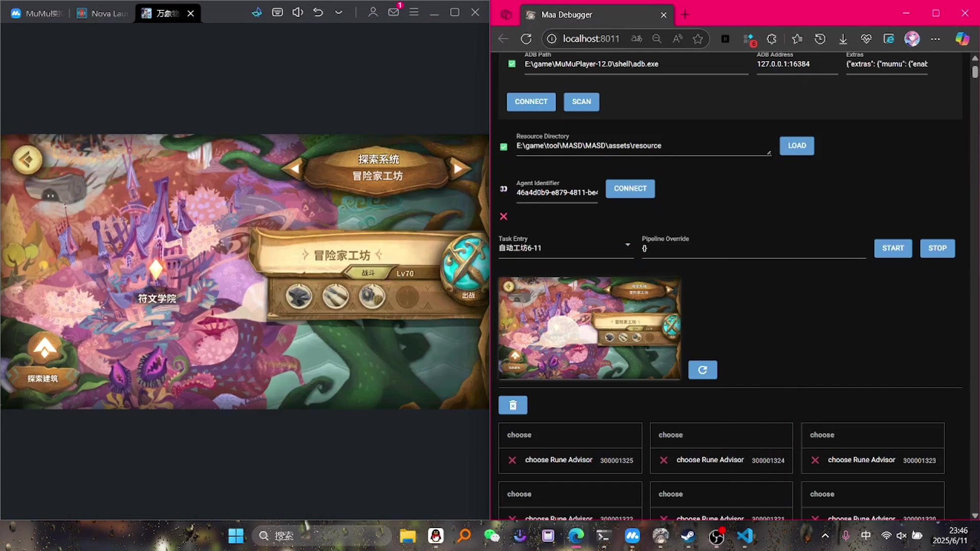
Task: Open browser settings and more menu
Action: click(x=935, y=39)
